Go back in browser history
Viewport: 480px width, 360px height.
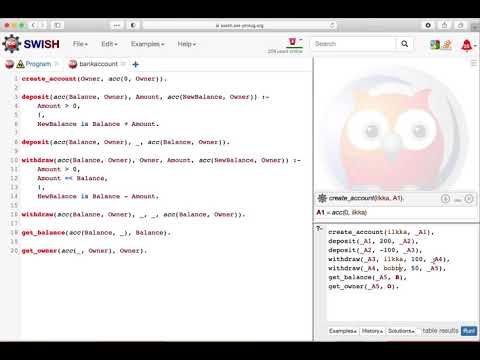[33, 25]
